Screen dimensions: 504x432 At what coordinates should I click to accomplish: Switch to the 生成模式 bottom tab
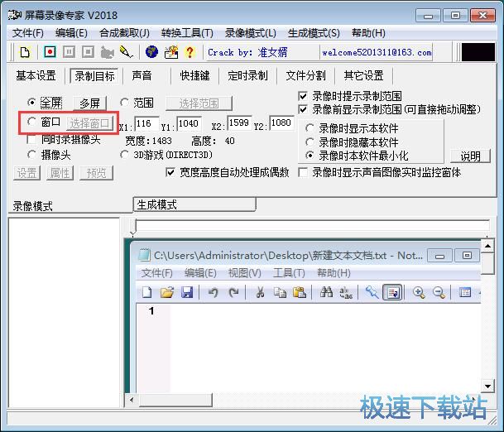click(x=194, y=204)
